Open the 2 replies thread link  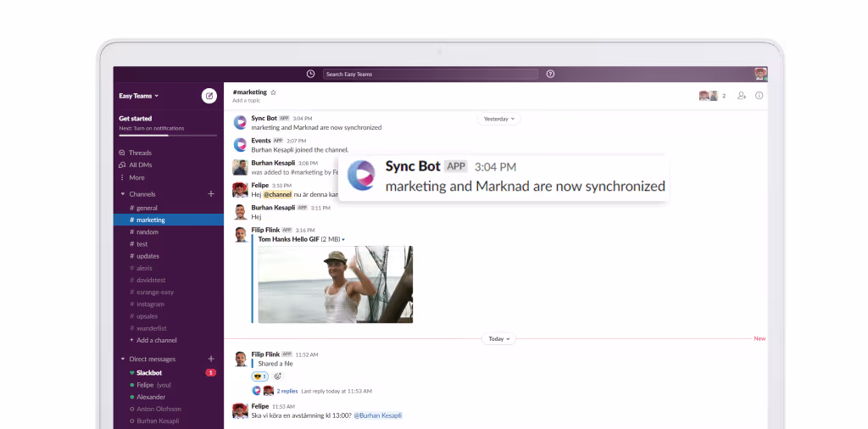click(x=287, y=391)
